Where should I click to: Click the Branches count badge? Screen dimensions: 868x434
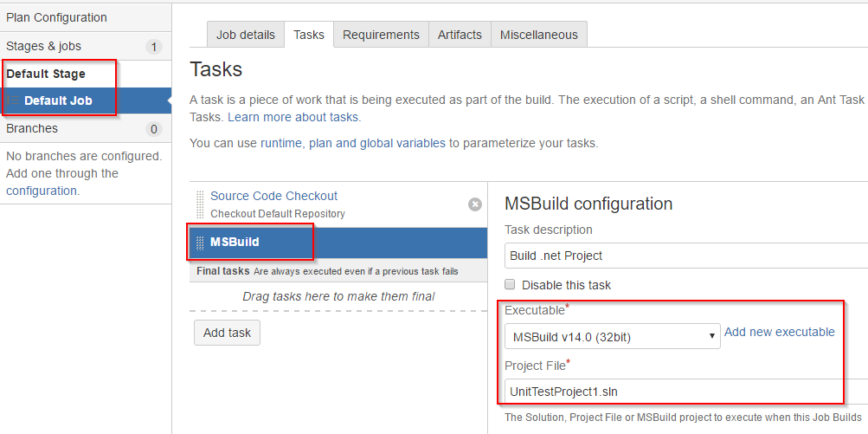click(154, 129)
